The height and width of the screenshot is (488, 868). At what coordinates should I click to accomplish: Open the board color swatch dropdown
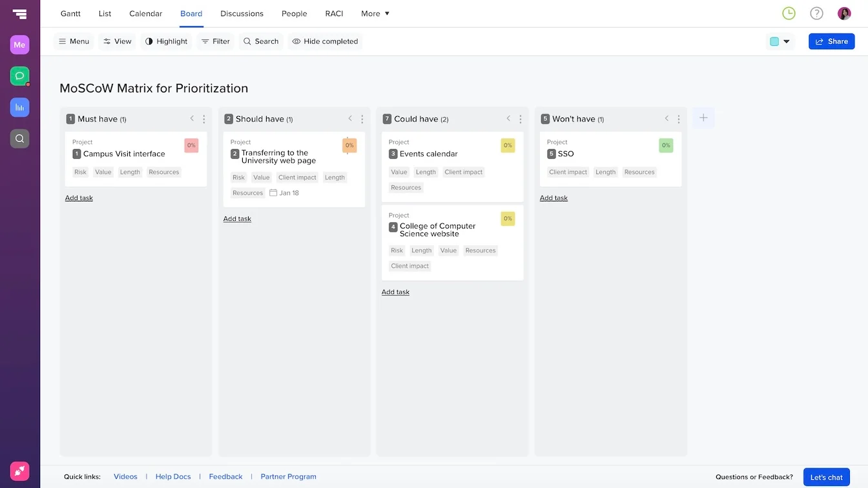(x=785, y=41)
